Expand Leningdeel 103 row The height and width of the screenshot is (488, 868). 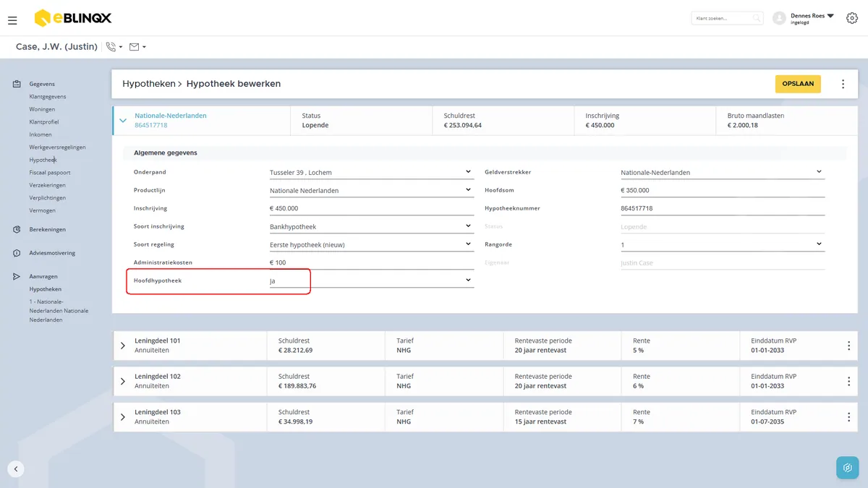(123, 417)
